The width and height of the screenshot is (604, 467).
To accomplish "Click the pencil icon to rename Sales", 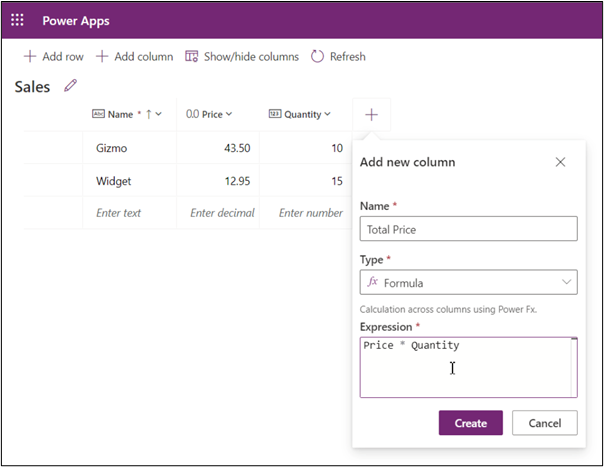I will click(x=70, y=86).
